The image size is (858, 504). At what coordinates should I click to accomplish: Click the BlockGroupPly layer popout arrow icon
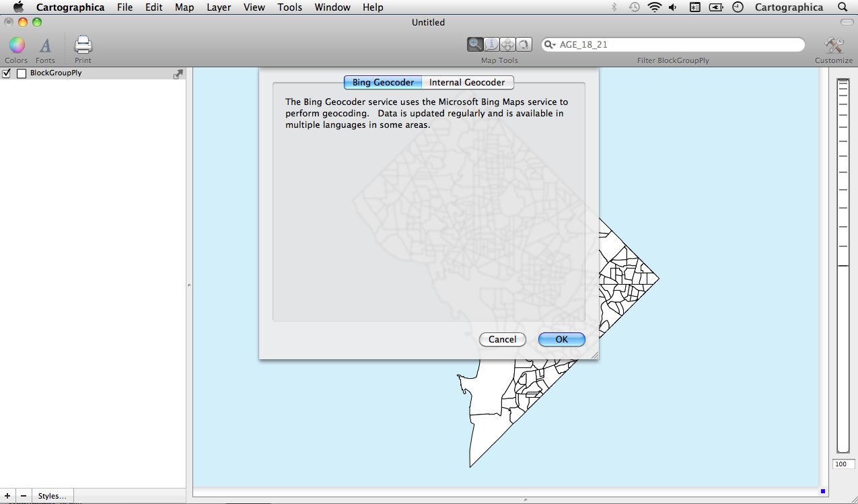pyautogui.click(x=178, y=74)
